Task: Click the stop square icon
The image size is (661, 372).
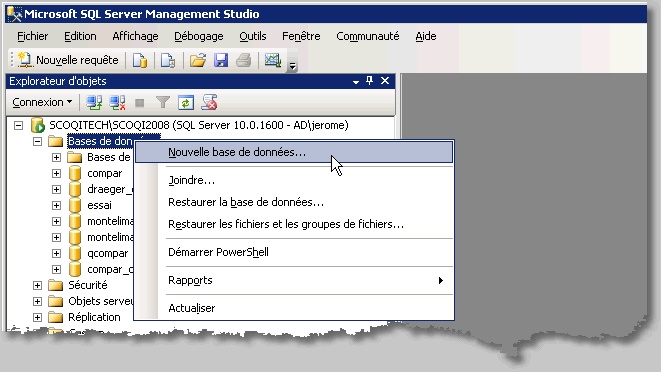Action: pyautogui.click(x=140, y=102)
